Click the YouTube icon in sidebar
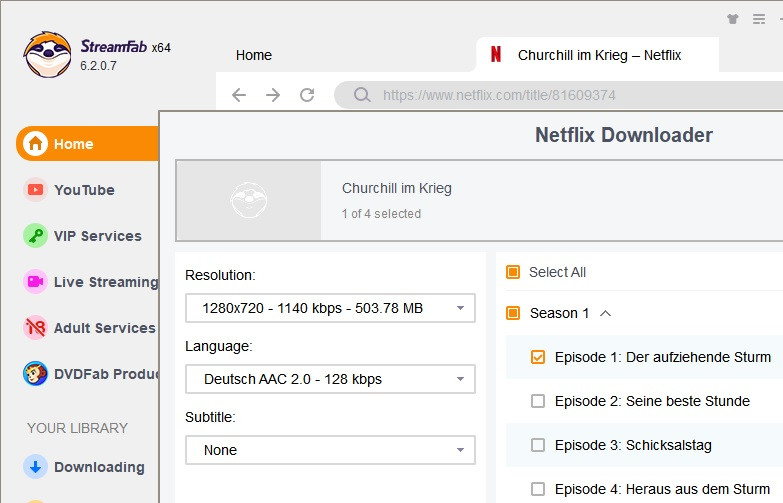 [35, 190]
